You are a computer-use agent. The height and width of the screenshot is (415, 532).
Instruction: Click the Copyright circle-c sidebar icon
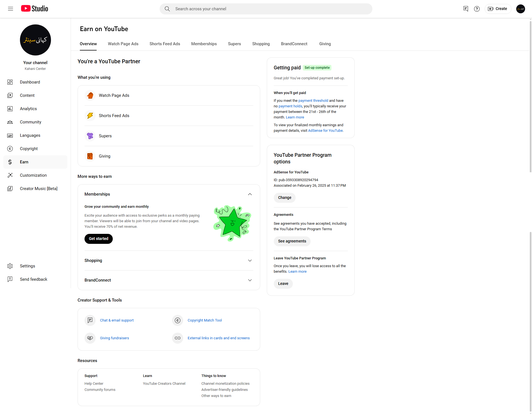coord(10,149)
